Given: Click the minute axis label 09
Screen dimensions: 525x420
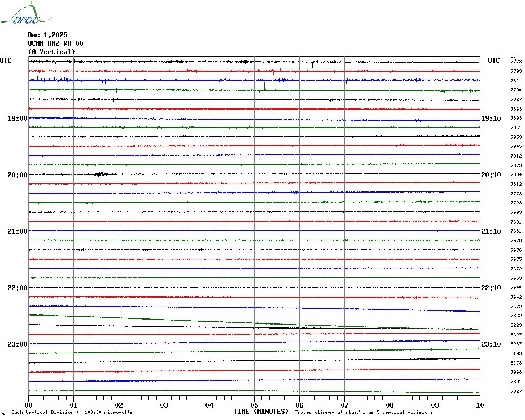Looking at the screenshot, I should pos(435,405).
